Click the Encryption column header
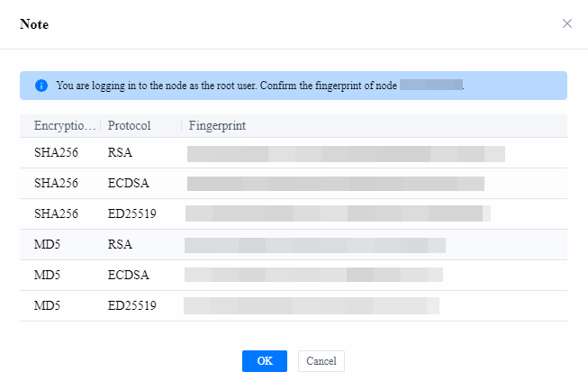Screen dimensions: 588x390 click(x=62, y=125)
